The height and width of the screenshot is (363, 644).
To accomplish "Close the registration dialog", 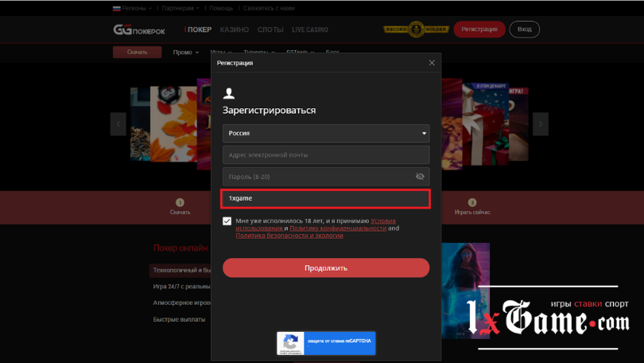I will point(432,63).
